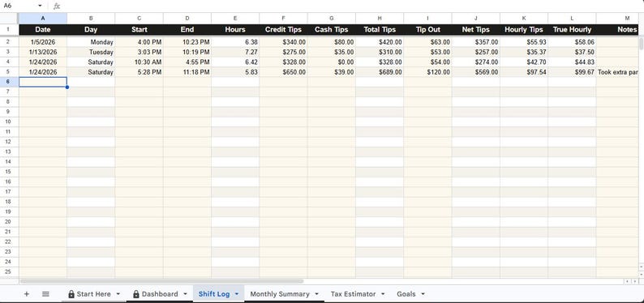Click the scroll-right arrow button
The image size is (644, 303).
636,281
